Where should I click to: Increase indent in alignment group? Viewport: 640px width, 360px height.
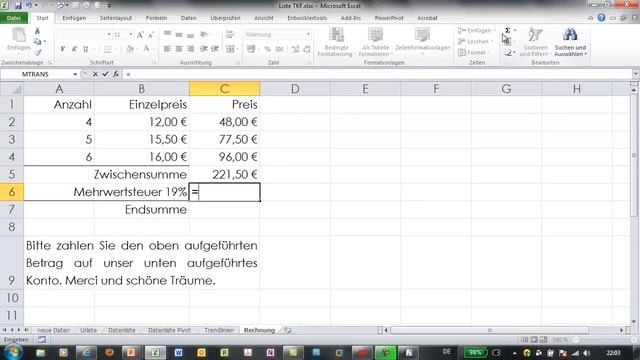(x=214, y=49)
